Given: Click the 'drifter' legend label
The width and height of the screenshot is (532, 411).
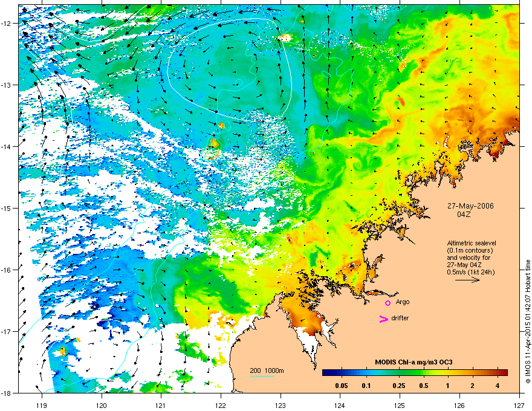Looking at the screenshot, I should [400, 318].
